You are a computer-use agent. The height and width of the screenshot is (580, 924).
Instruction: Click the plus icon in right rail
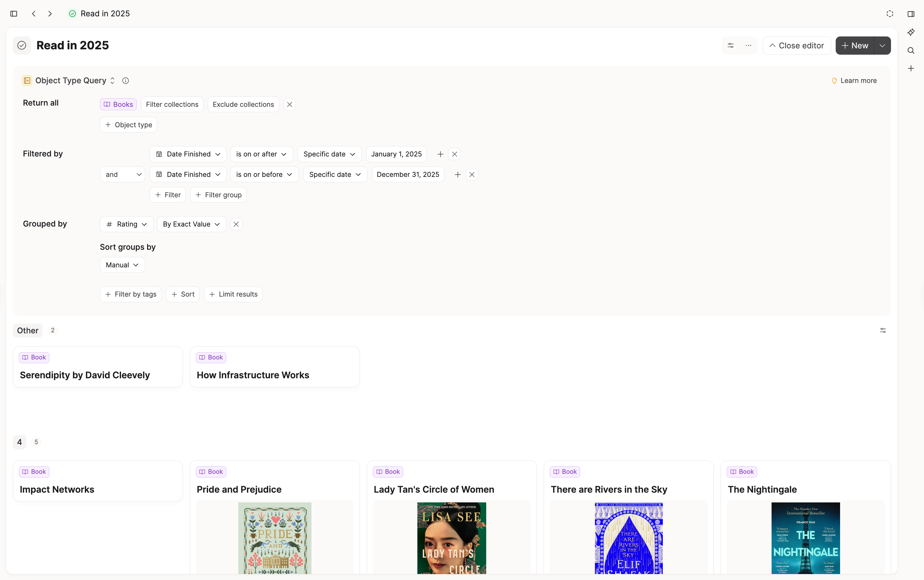point(911,68)
